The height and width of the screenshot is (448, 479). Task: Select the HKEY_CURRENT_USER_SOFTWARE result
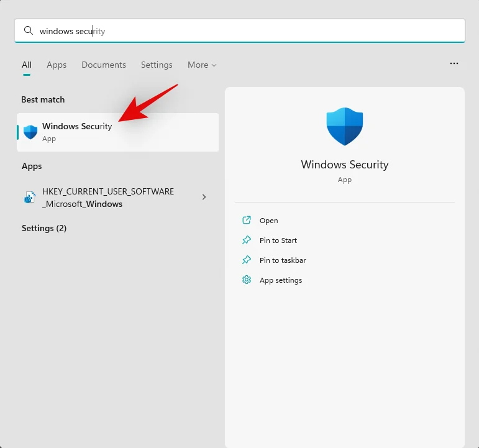[117, 198]
